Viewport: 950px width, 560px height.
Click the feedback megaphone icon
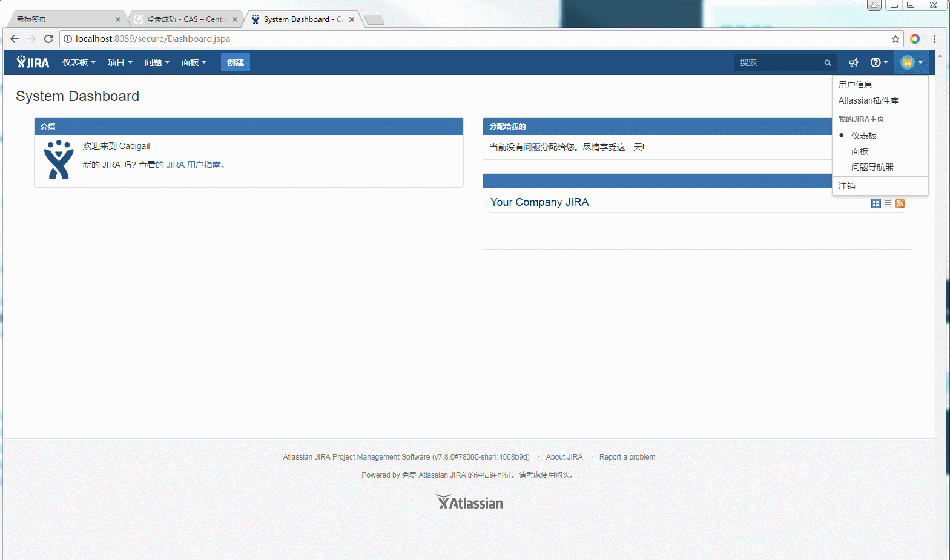point(854,62)
